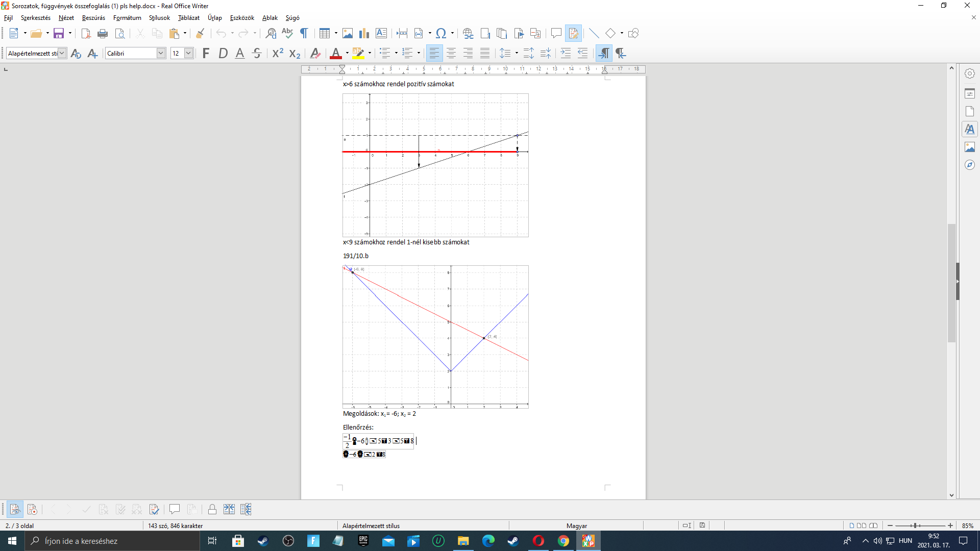Export directly as PDF icon
This screenshot has height=551, width=980.
(x=86, y=34)
